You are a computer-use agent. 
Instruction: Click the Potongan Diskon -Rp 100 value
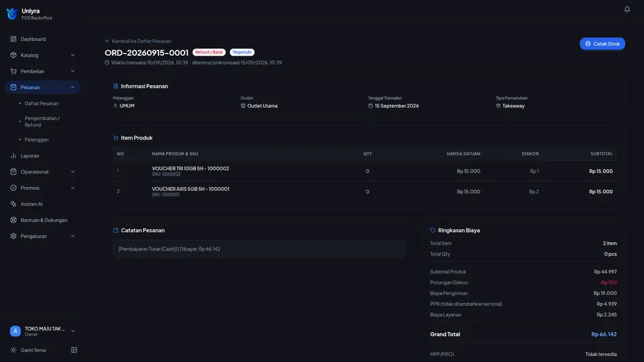[x=608, y=282]
